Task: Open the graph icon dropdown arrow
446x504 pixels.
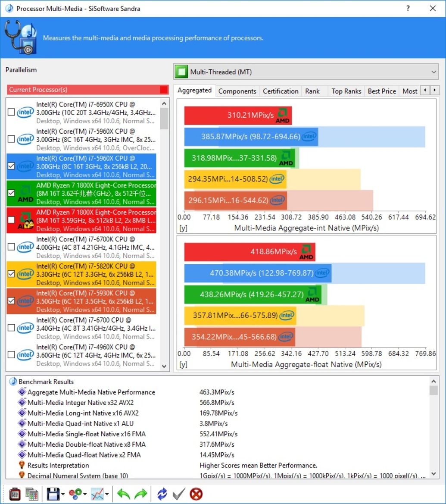Action: click(x=107, y=495)
